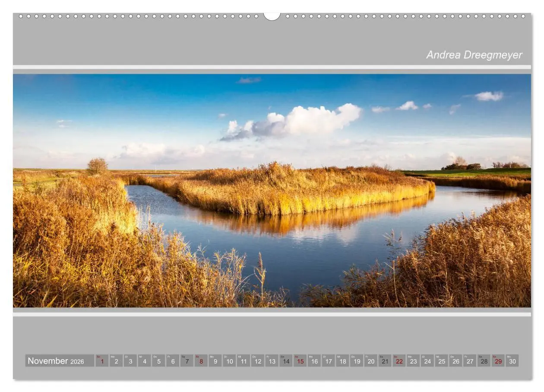The height and width of the screenshot is (392, 544).
Task: Choose day 24 in the date row
Action: pos(427,360)
